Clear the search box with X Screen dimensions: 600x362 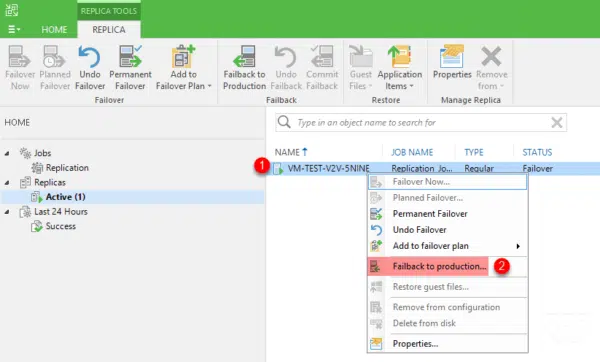(x=557, y=122)
